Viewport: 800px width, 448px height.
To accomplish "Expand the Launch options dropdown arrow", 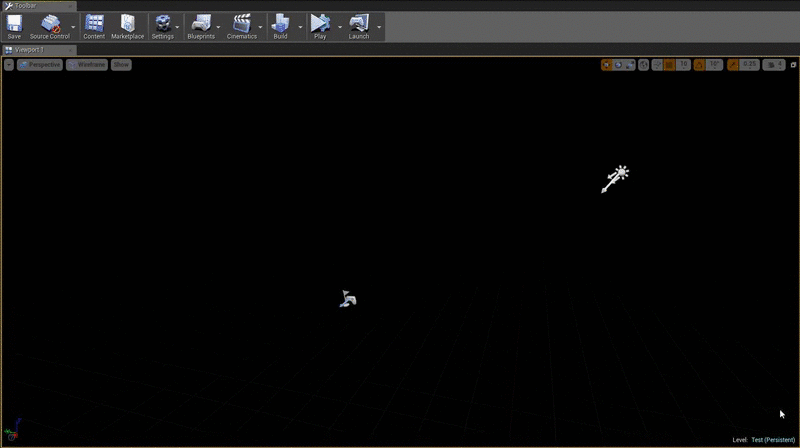I will pyautogui.click(x=379, y=27).
